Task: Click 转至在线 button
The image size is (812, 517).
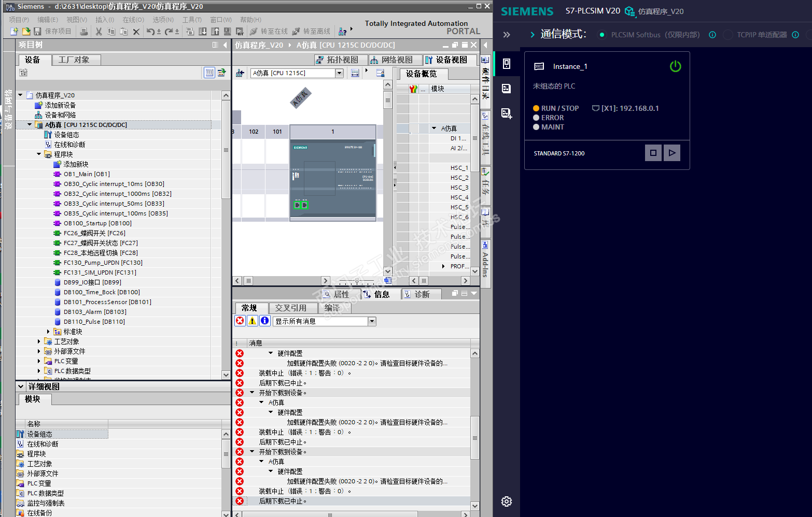Action: [x=269, y=32]
